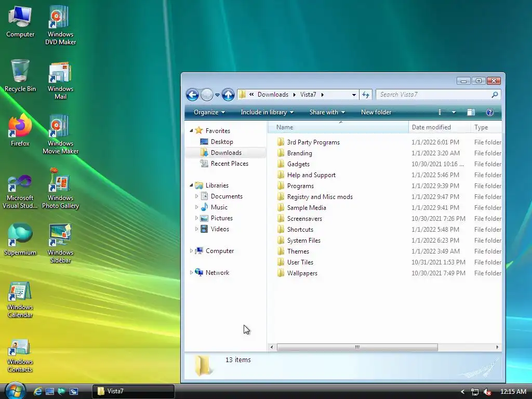Go up one folder level

coord(229,95)
